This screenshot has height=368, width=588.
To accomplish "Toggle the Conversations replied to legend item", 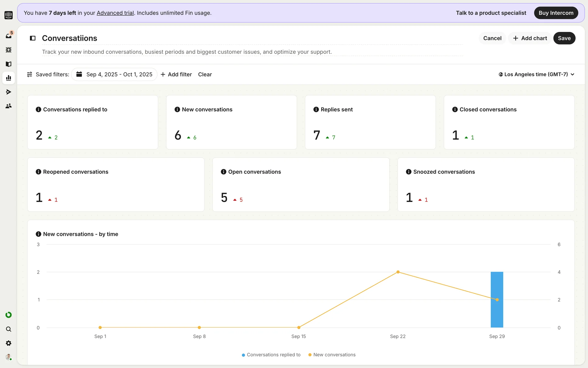I will (271, 355).
